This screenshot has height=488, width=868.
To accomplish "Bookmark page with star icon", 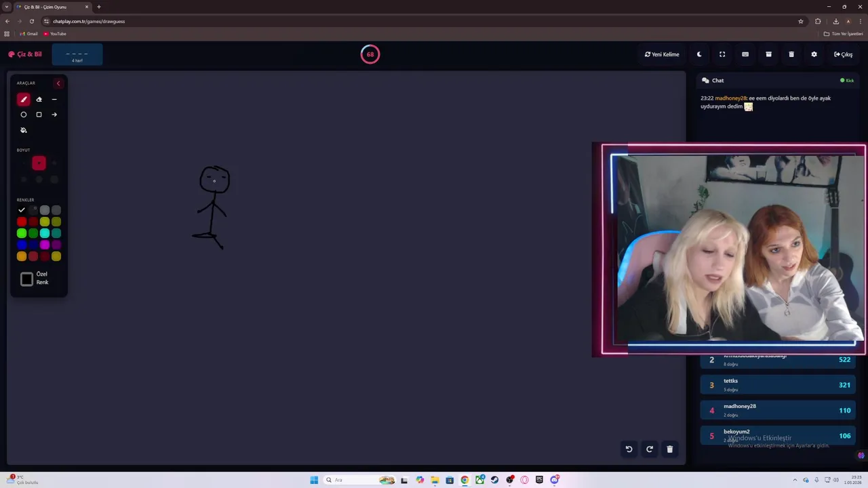I will click(801, 21).
